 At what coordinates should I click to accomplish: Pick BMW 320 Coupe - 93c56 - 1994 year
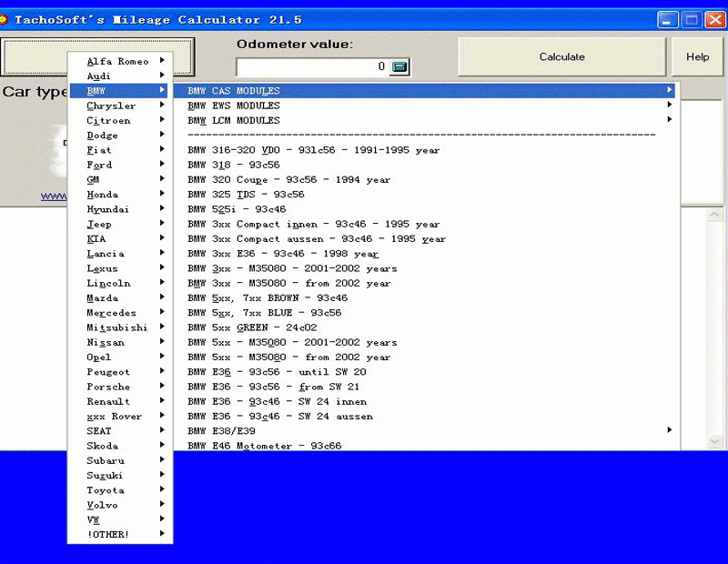288,180
